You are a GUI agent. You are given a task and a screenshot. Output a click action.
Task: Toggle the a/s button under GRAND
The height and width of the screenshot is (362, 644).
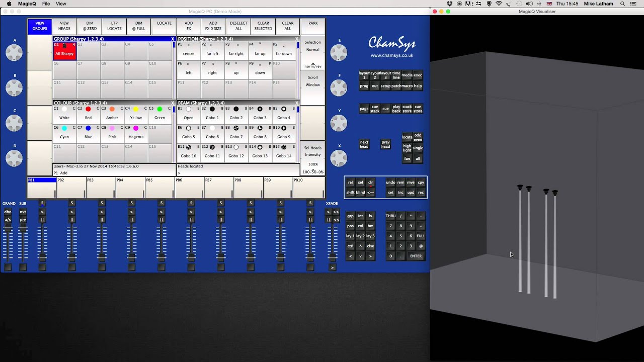coord(8,220)
